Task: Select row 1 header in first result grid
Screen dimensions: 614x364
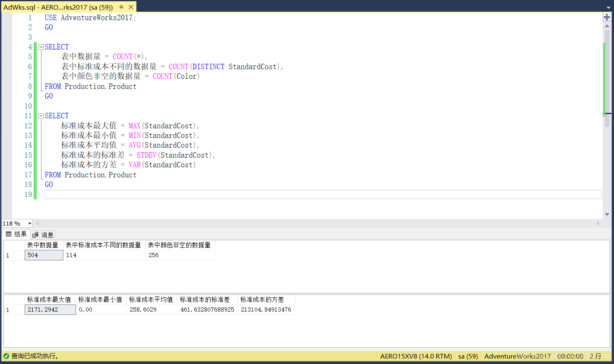Action: click(x=14, y=255)
